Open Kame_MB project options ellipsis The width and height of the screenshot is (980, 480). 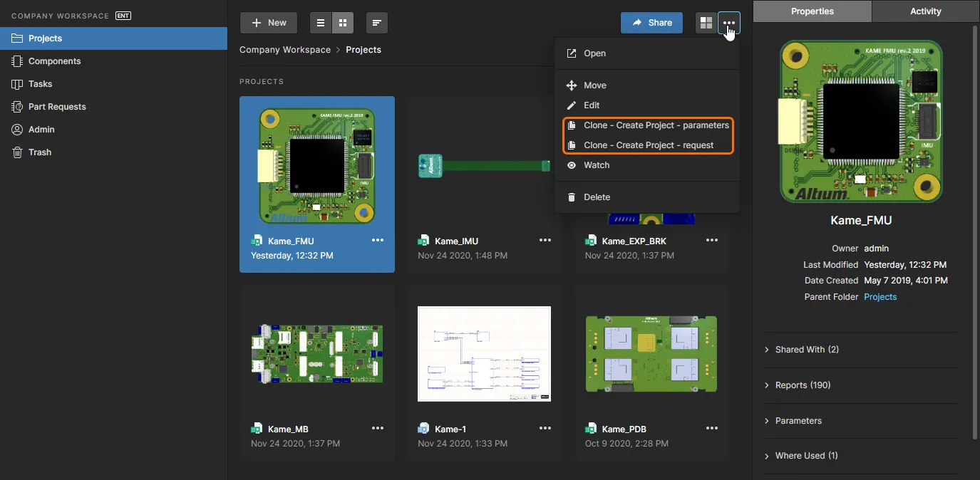click(x=378, y=429)
